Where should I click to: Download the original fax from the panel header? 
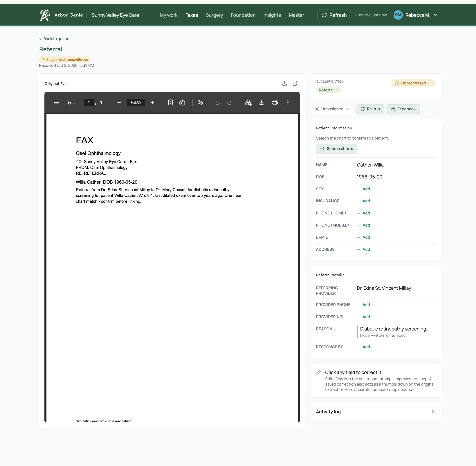pyautogui.click(x=284, y=84)
